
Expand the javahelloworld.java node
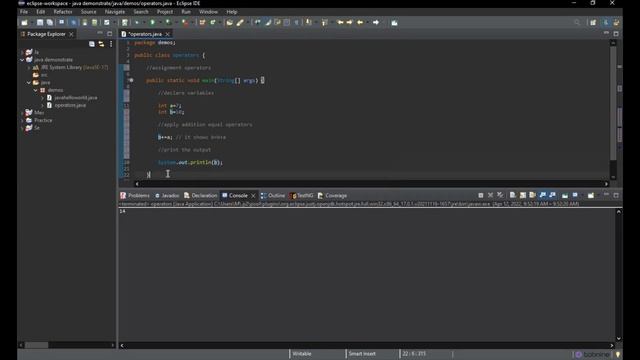42,98
